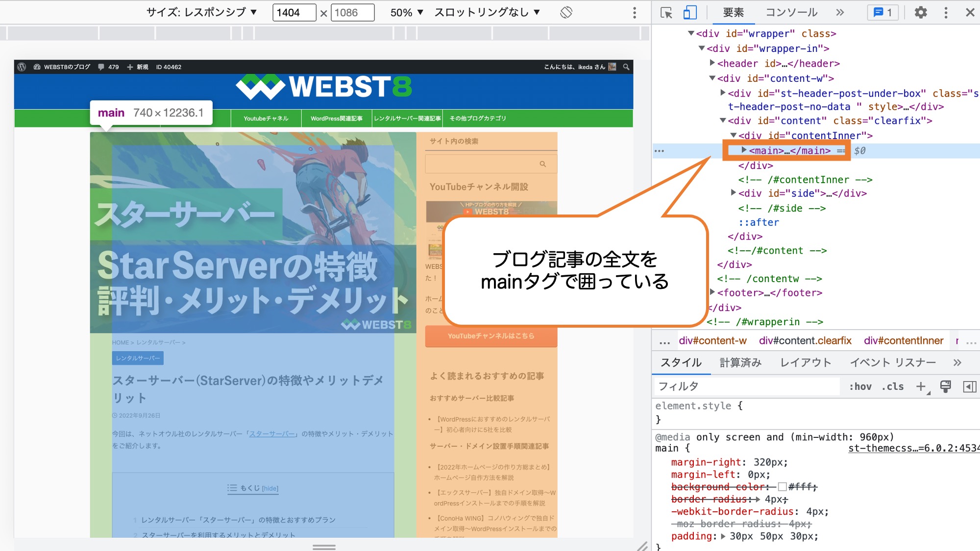Select div#contentInner in breadcrumb
Image resolution: width=980 pixels, height=551 pixels.
coord(903,341)
